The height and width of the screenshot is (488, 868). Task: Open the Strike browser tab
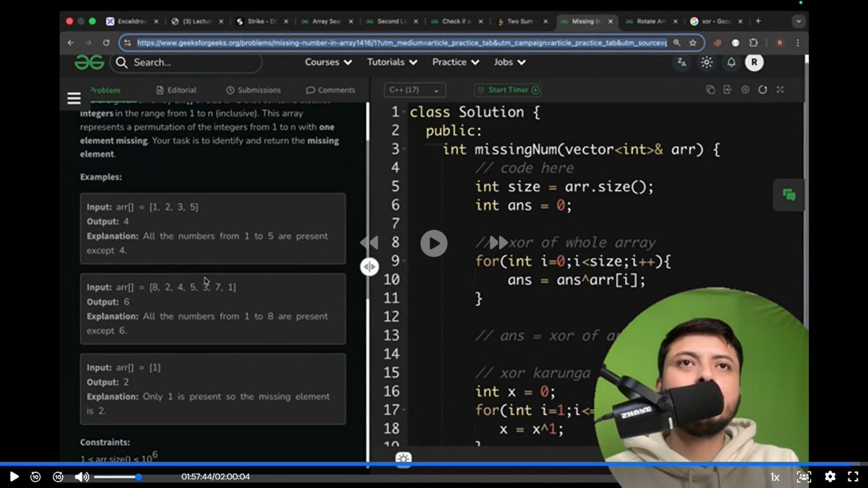[x=263, y=22]
